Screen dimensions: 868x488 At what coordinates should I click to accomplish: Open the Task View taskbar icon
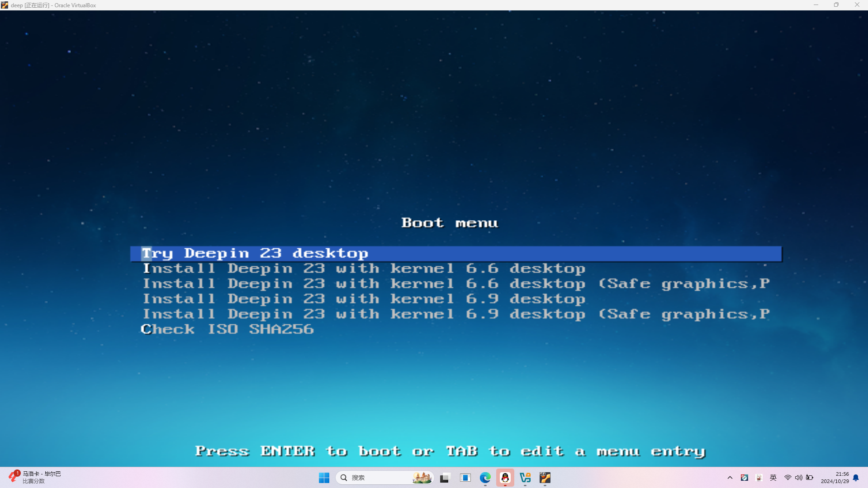(445, 478)
